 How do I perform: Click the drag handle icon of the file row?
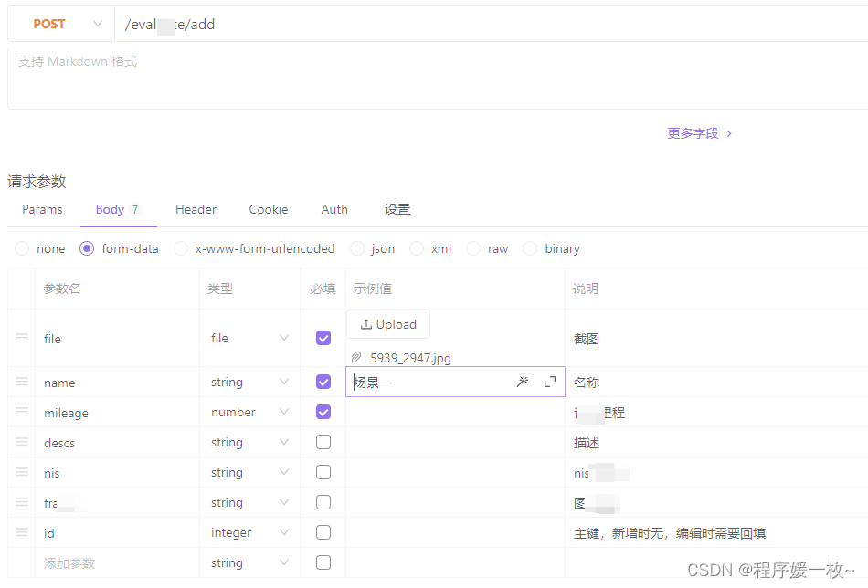point(21,338)
